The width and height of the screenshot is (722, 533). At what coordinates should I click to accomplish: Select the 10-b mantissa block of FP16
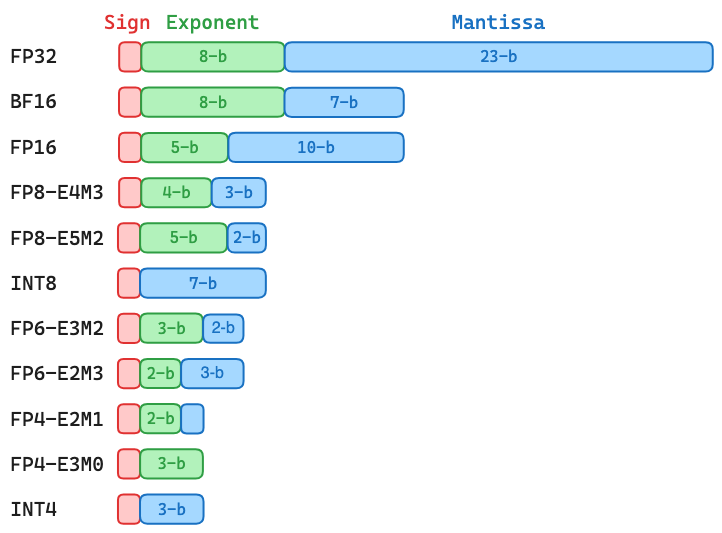(x=316, y=147)
